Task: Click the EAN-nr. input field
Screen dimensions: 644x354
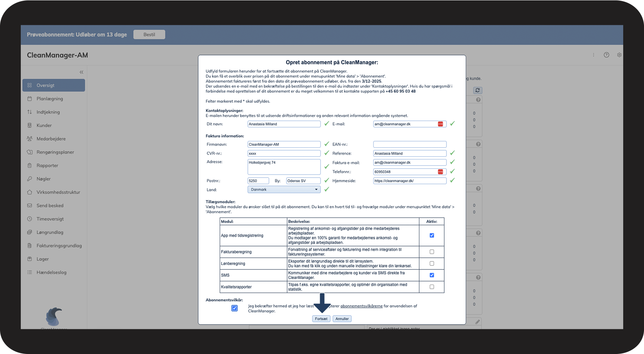Action: click(409, 144)
